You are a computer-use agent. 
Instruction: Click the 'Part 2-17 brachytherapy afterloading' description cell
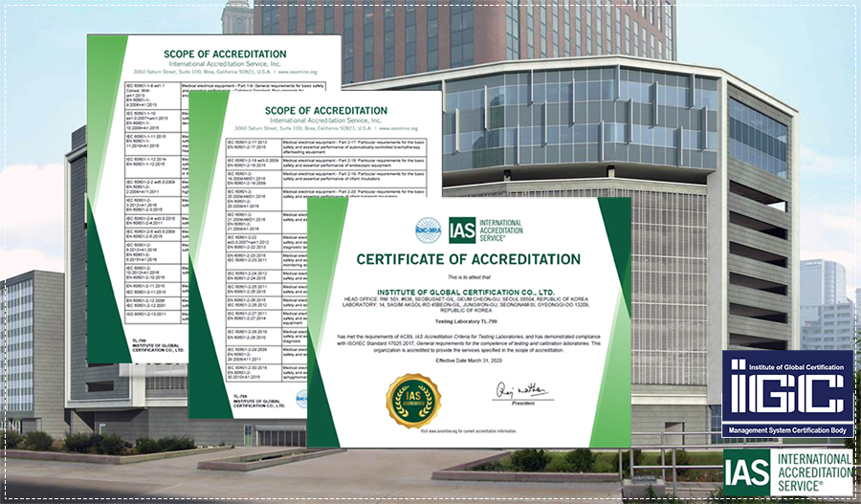pyautogui.click(x=354, y=147)
